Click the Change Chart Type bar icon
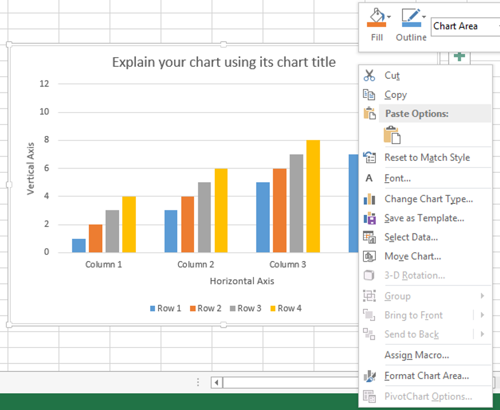This screenshot has width=500, height=410. 369,199
